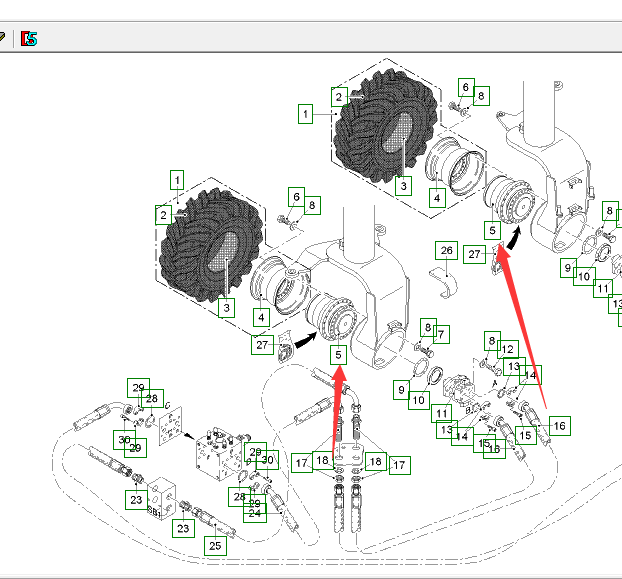Select left callout 18 by the manifold
622x579 pixels.
coord(323,460)
